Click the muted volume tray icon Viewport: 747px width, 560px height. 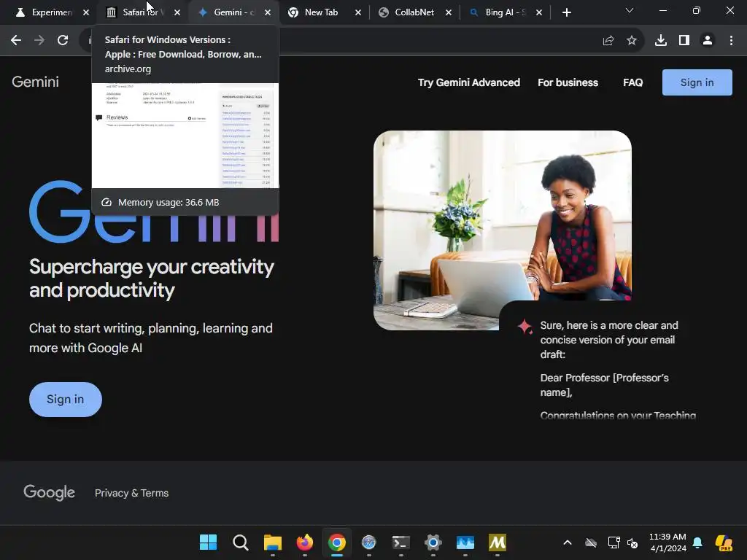[632, 542]
